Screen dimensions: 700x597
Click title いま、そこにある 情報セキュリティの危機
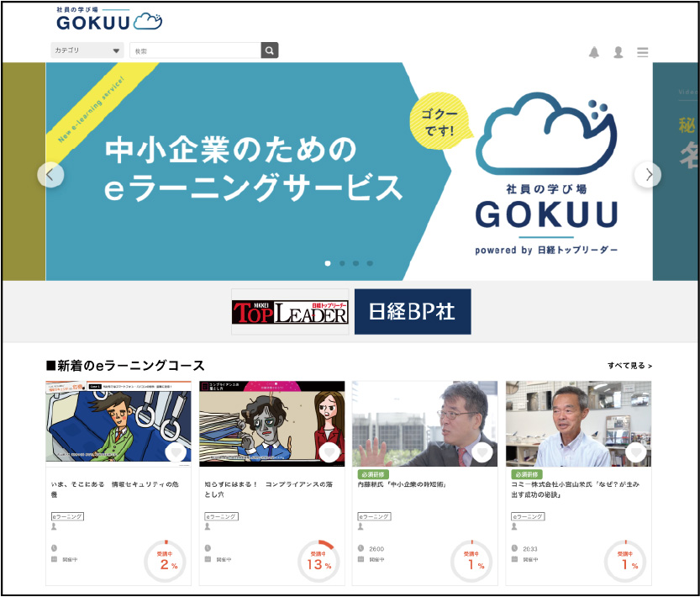115,489
